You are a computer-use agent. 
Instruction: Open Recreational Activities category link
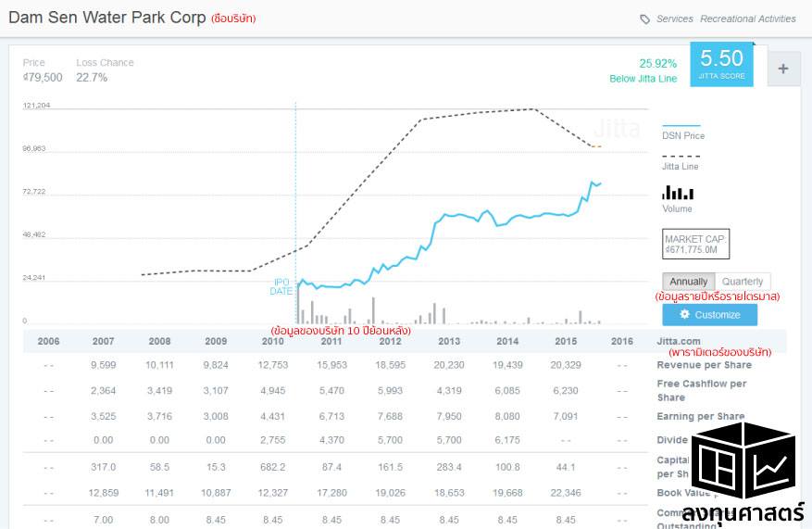coord(748,19)
